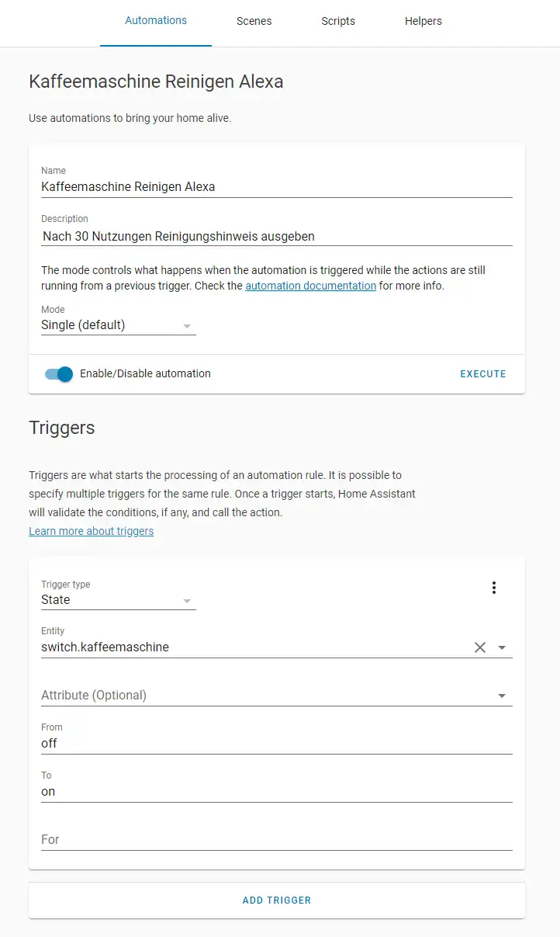Open the trigger three-dot options menu
Image resolution: width=560 pixels, height=937 pixels.
494,588
